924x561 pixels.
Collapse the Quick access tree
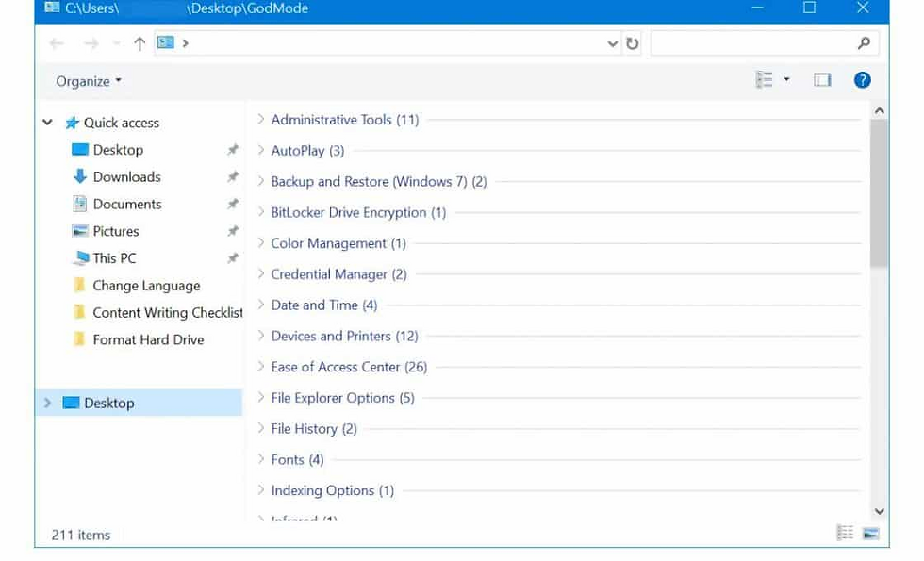tap(48, 122)
